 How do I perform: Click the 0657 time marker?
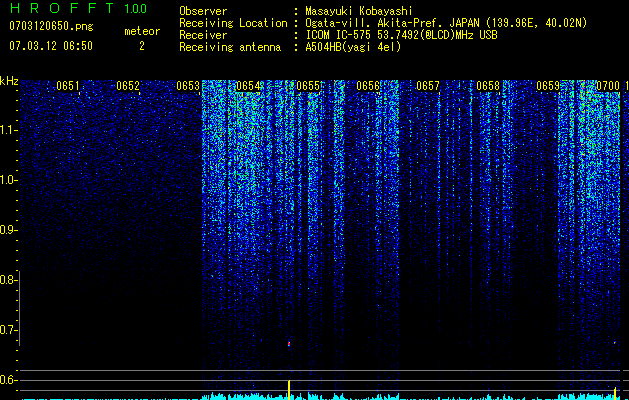coord(428,86)
